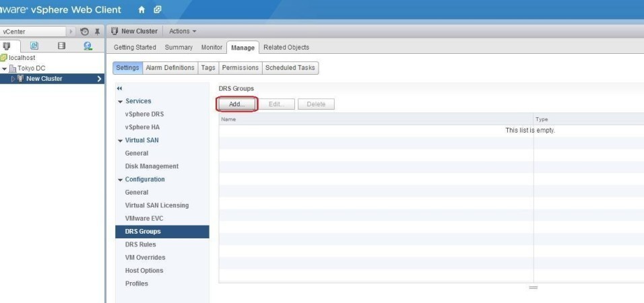Open the Tags sub-tab
Screen dimensions: 644x303
point(208,68)
